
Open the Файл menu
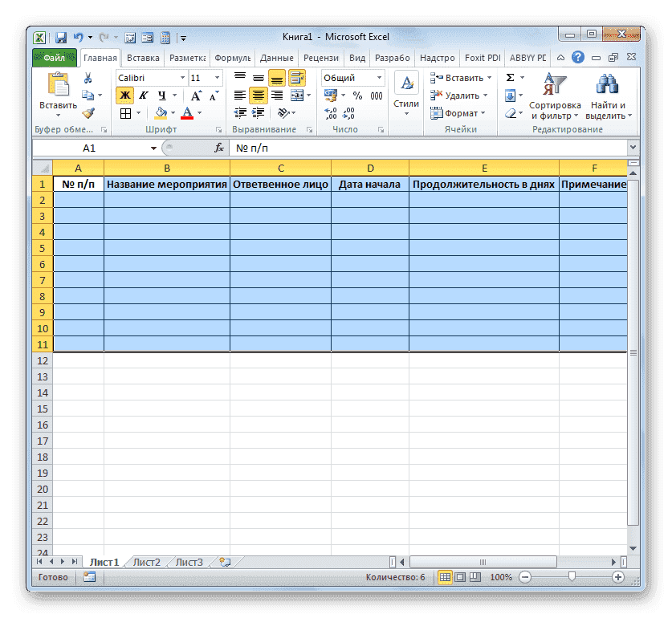point(53,57)
